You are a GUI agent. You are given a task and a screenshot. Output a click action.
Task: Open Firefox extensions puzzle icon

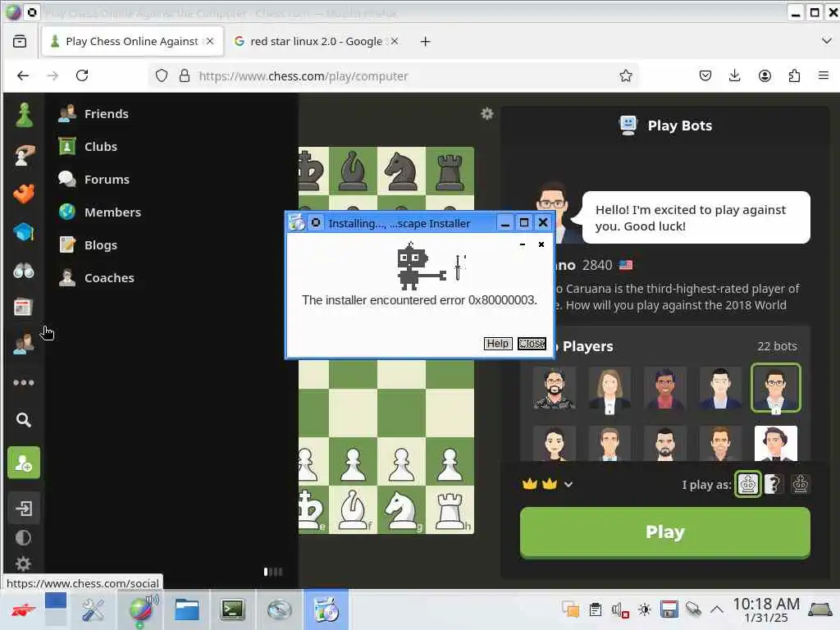(x=794, y=75)
